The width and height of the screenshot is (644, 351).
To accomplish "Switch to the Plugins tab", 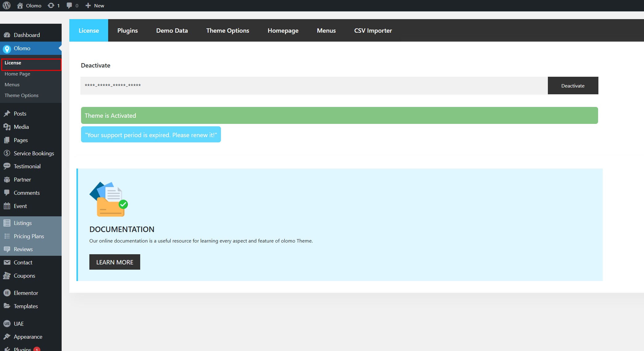I will click(x=127, y=31).
